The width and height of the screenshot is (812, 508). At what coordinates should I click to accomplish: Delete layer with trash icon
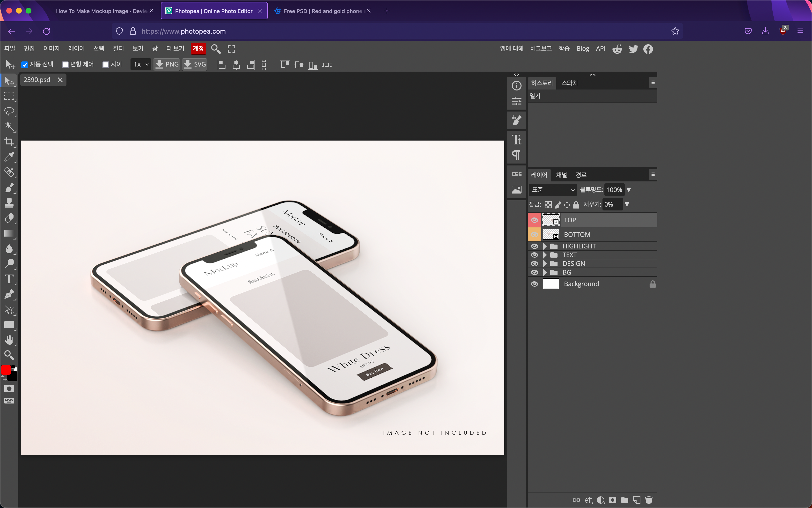pos(649,500)
